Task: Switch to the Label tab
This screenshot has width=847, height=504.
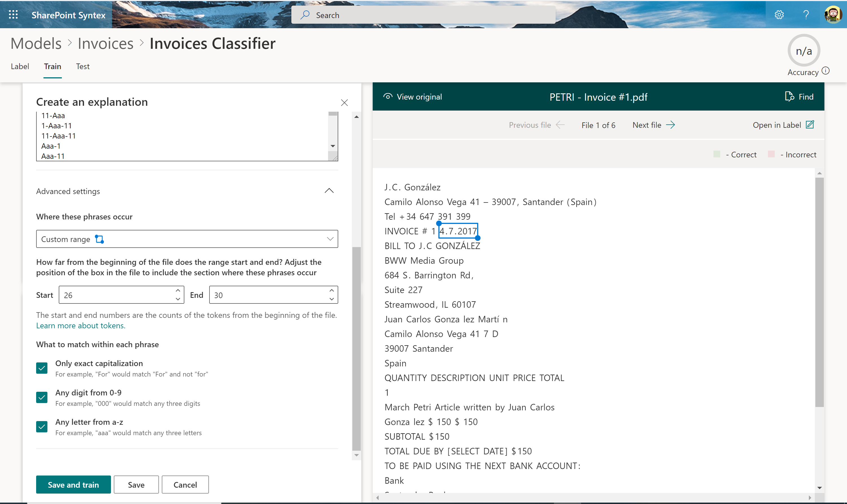Action: point(20,66)
